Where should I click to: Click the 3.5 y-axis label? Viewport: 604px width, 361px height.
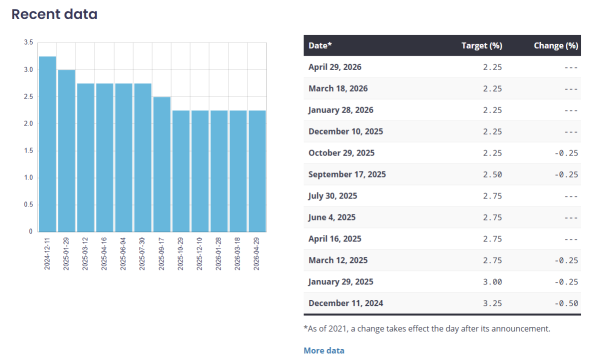coord(29,42)
